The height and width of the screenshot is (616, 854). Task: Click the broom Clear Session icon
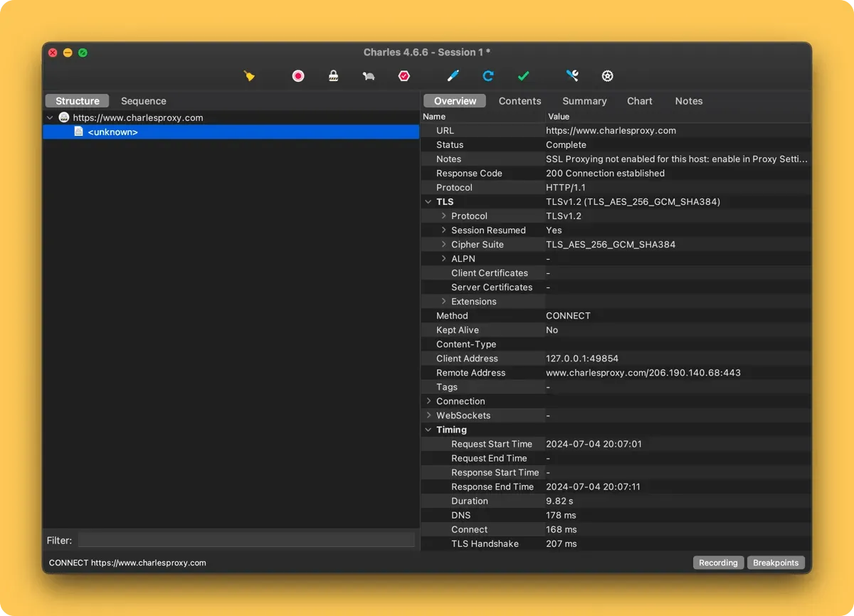click(x=249, y=76)
